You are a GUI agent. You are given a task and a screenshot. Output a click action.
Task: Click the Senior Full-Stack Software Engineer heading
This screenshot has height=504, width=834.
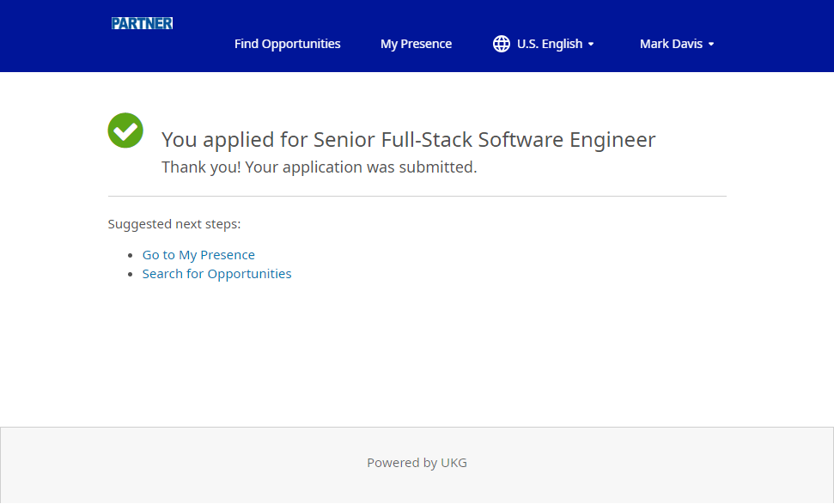(484, 139)
